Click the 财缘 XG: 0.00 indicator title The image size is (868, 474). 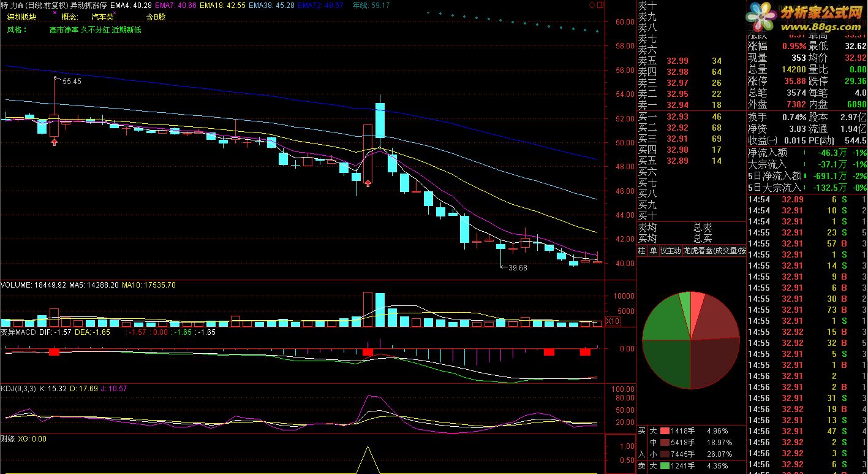click(23, 439)
